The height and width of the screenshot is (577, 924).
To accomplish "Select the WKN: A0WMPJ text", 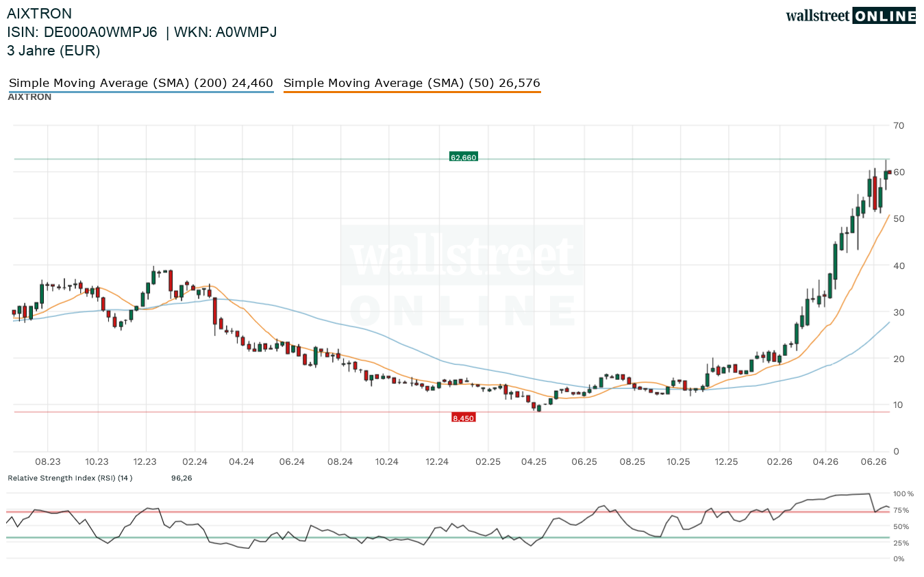I will click(225, 32).
